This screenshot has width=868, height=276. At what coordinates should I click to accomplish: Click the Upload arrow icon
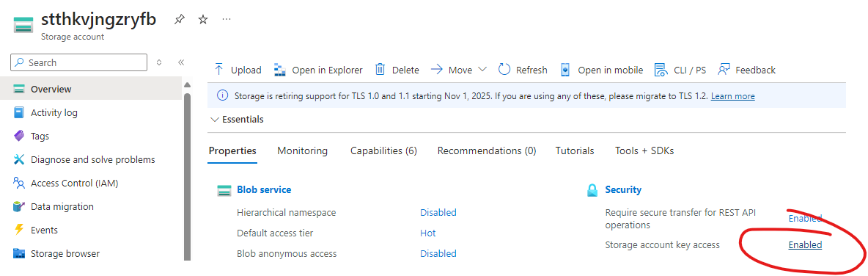[x=218, y=70]
